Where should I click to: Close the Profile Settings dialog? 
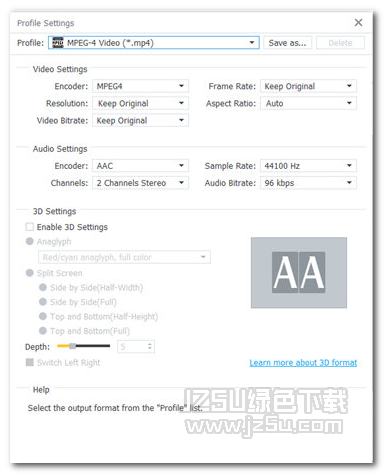358,22
